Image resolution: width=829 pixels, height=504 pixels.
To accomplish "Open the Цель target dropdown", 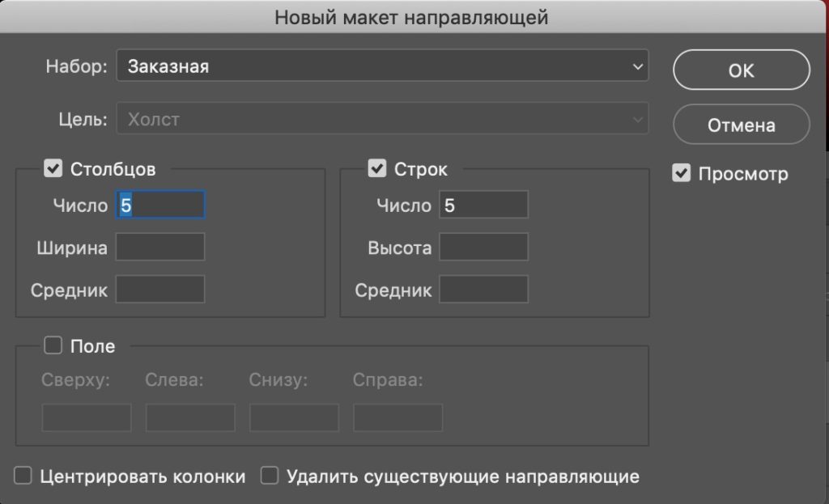I will click(x=382, y=120).
